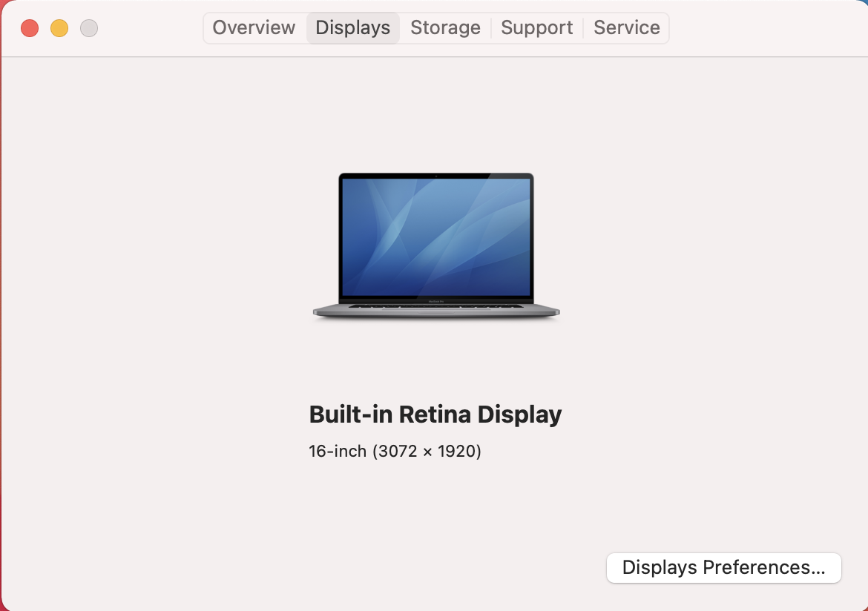This screenshot has width=868, height=611.
Task: Click the camera dot atop laptop screen
Action: click(x=436, y=176)
